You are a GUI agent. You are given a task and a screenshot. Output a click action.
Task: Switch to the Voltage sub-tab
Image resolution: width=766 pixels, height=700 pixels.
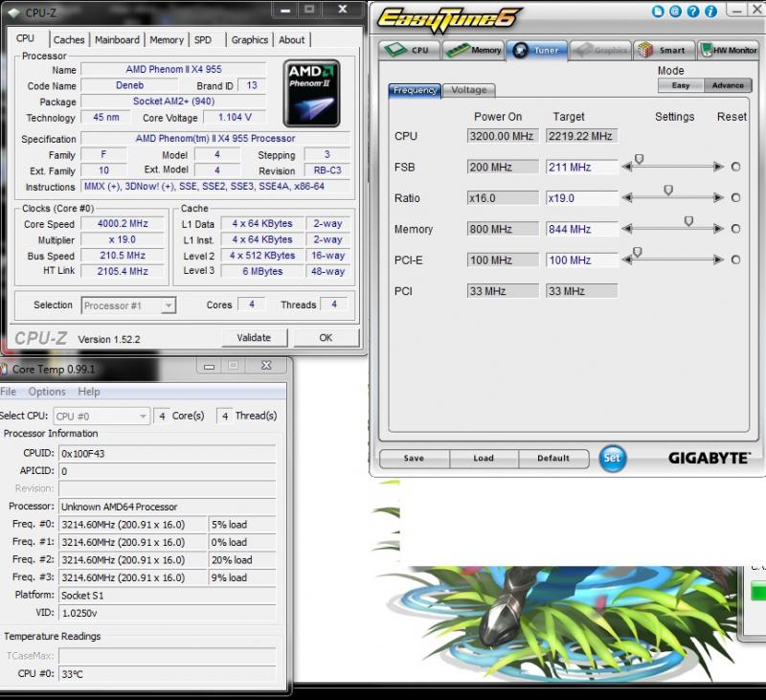pyautogui.click(x=469, y=90)
